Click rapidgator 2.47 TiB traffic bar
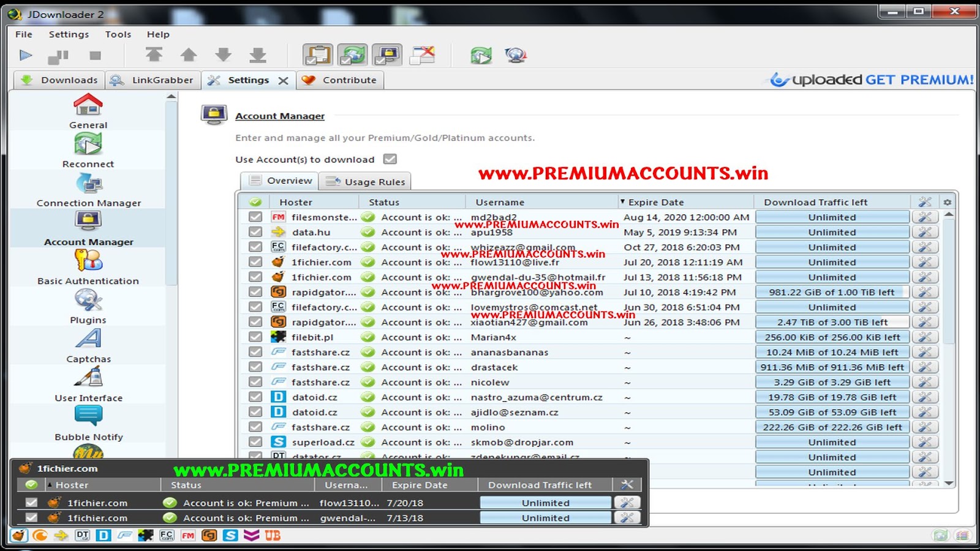 pyautogui.click(x=832, y=322)
